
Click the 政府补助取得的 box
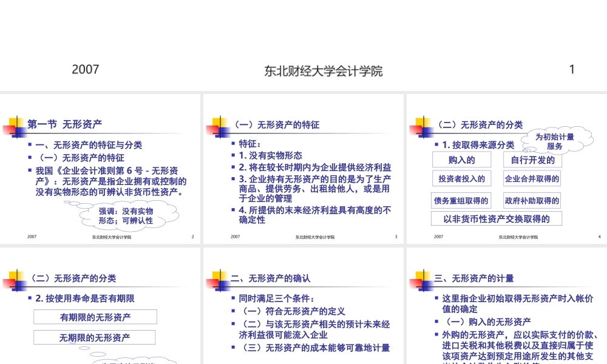[x=532, y=200]
